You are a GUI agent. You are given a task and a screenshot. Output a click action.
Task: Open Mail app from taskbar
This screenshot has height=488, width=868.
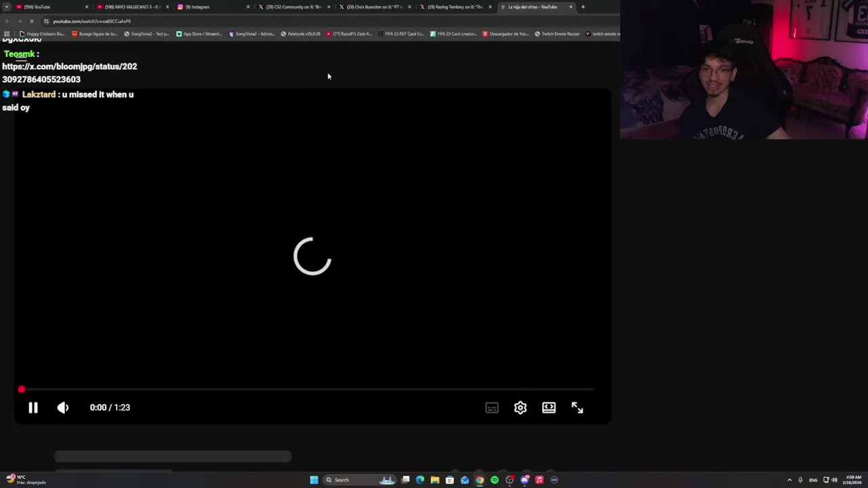[x=465, y=480]
